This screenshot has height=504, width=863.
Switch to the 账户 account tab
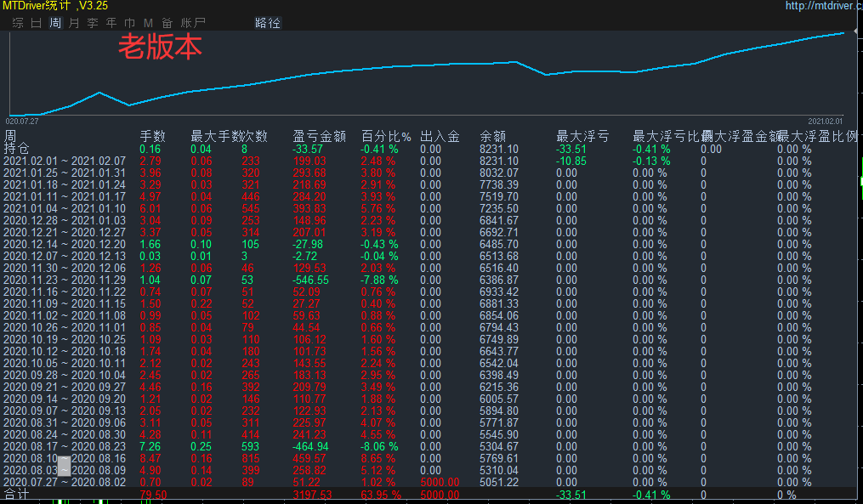point(193,23)
